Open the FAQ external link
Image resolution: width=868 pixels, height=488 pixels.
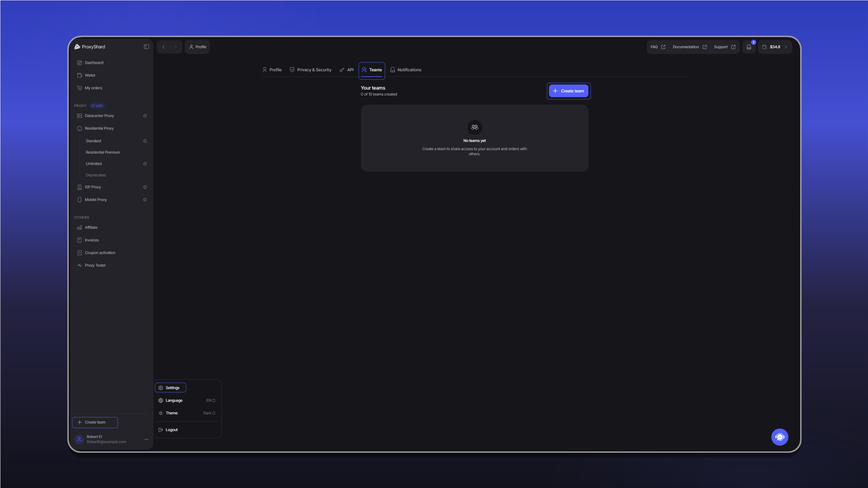(658, 47)
